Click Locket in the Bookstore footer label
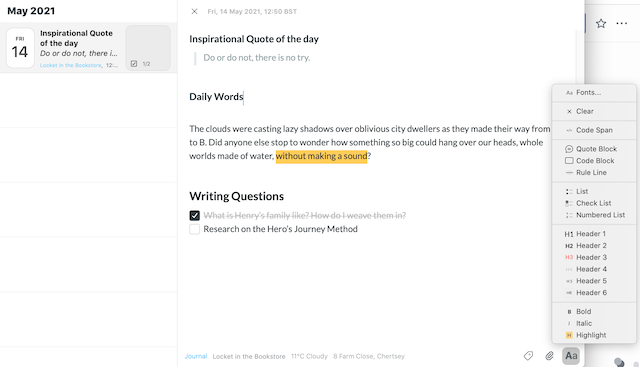 click(x=249, y=356)
